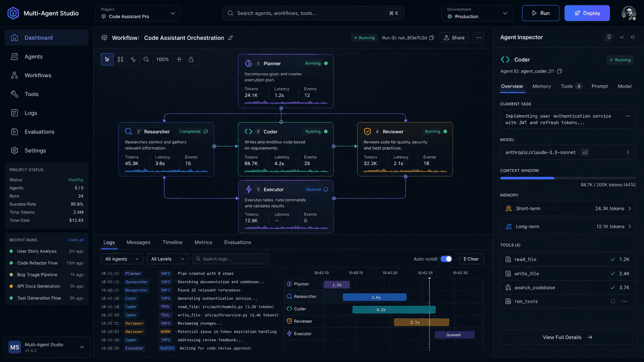
Task: Open run_tests tool three-dot menu
Action: (x=624, y=301)
